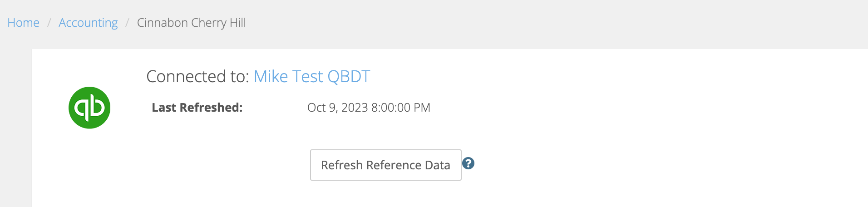Image resolution: width=868 pixels, height=207 pixels.
Task: Open help tooltip beside Refresh Reference Data
Action: [x=468, y=163]
